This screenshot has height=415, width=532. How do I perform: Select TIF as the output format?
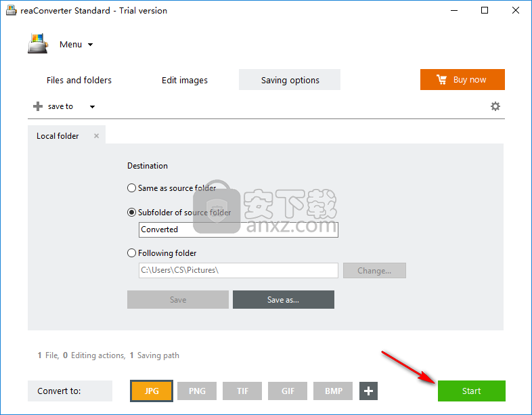pos(242,391)
